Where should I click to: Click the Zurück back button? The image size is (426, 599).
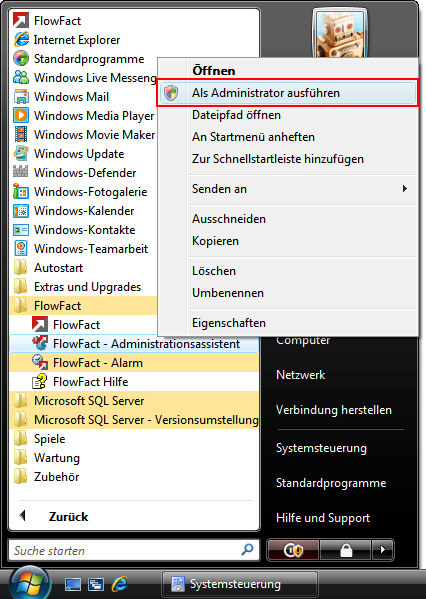[55, 516]
